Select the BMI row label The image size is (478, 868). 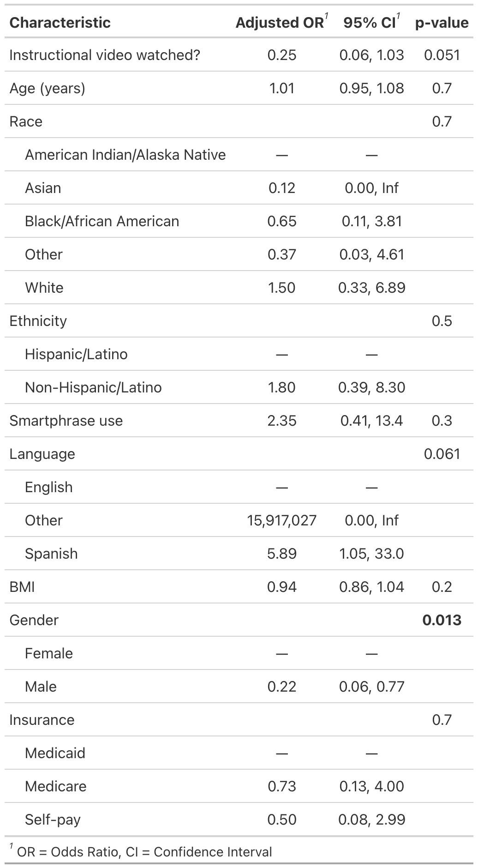(x=22, y=587)
